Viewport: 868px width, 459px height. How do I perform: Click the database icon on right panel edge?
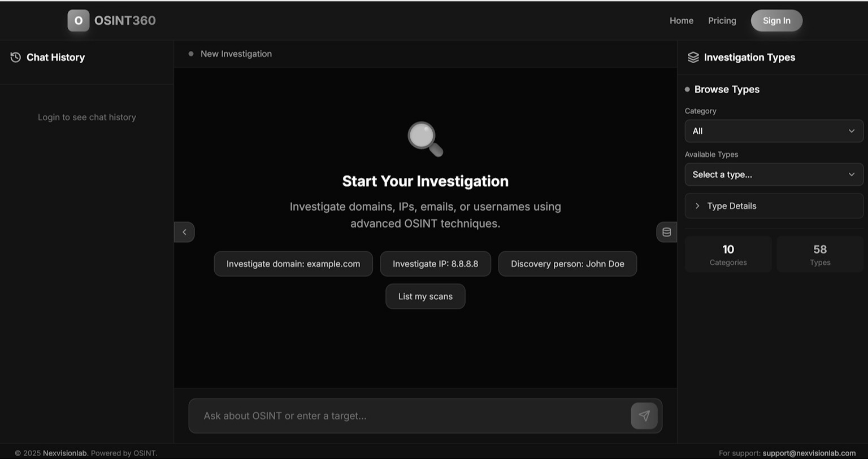tap(666, 232)
